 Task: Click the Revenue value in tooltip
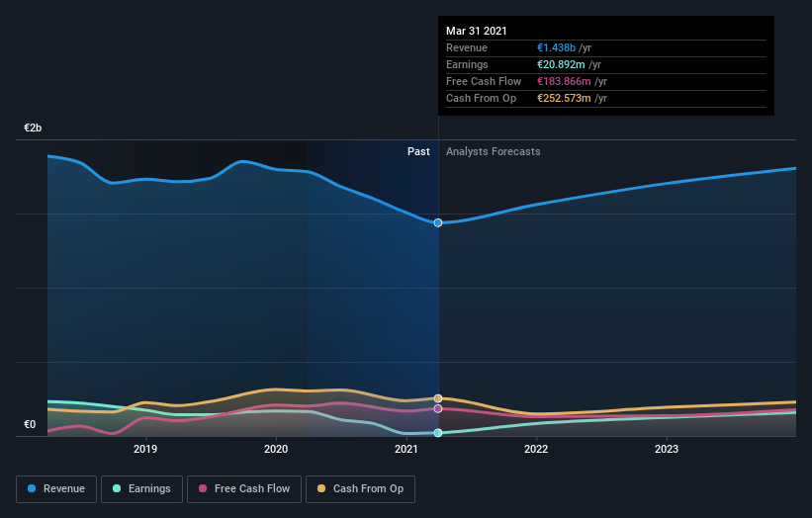(x=556, y=47)
